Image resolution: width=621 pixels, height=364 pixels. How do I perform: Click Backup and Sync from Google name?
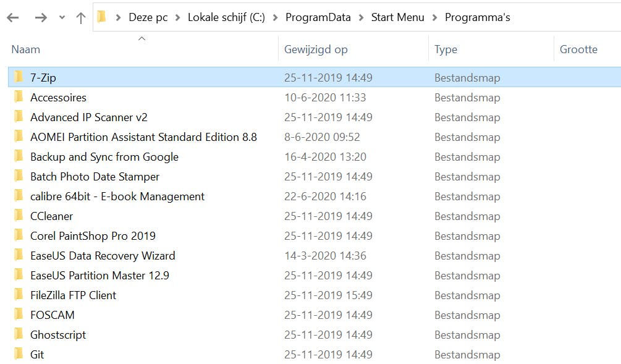tap(104, 157)
